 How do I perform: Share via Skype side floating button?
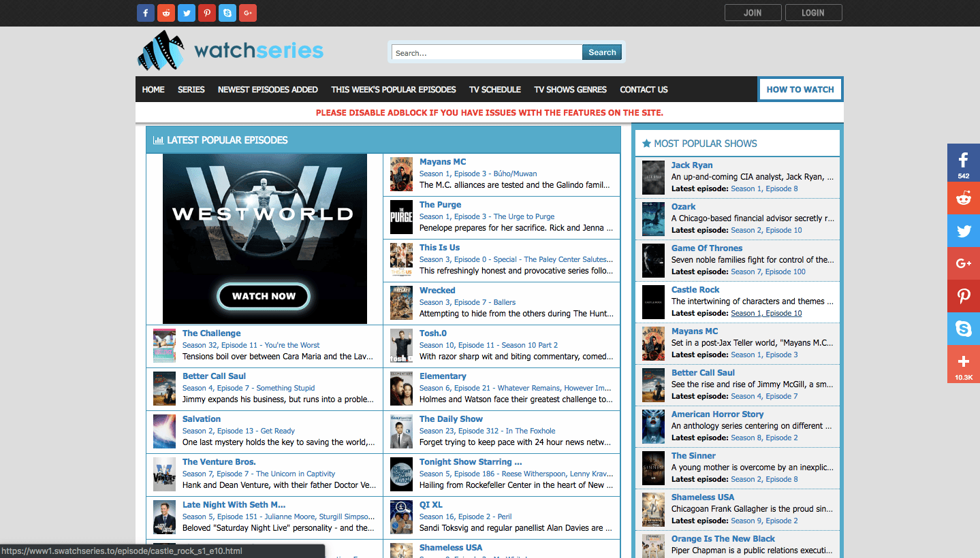pyautogui.click(x=964, y=329)
